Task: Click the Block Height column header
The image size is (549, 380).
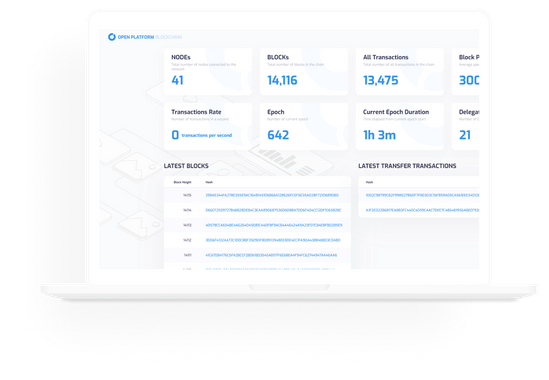Action: click(182, 182)
